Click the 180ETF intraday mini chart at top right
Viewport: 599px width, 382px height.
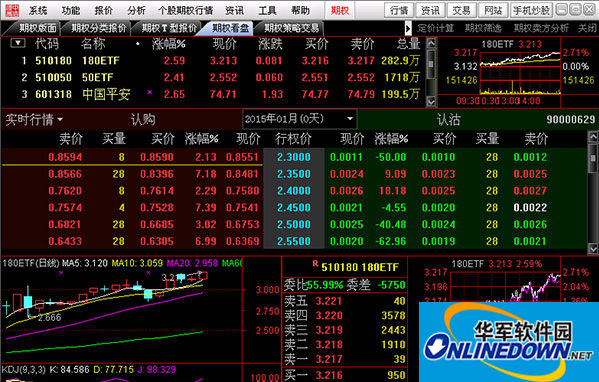(x=520, y=72)
